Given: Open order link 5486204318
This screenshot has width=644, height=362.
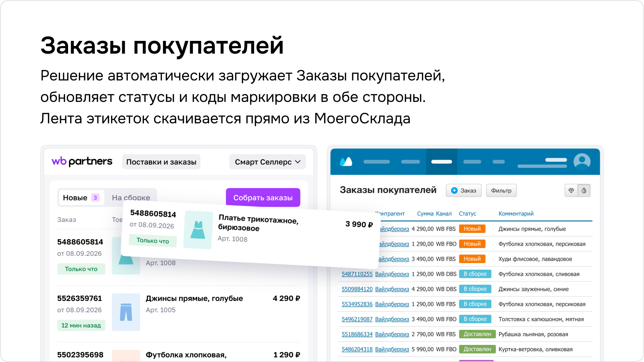Looking at the screenshot, I should (x=357, y=349).
